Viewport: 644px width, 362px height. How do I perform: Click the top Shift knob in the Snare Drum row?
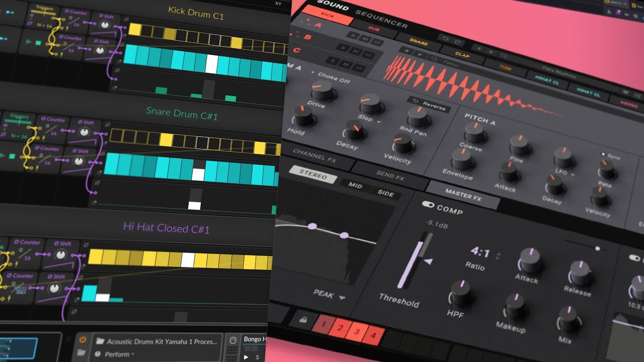pos(85,133)
